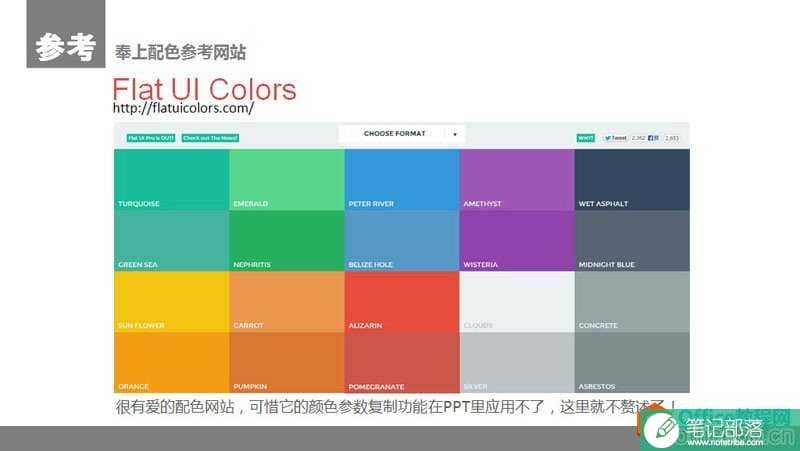
Task: Copy the Nephritis color swatch
Action: pos(287,241)
